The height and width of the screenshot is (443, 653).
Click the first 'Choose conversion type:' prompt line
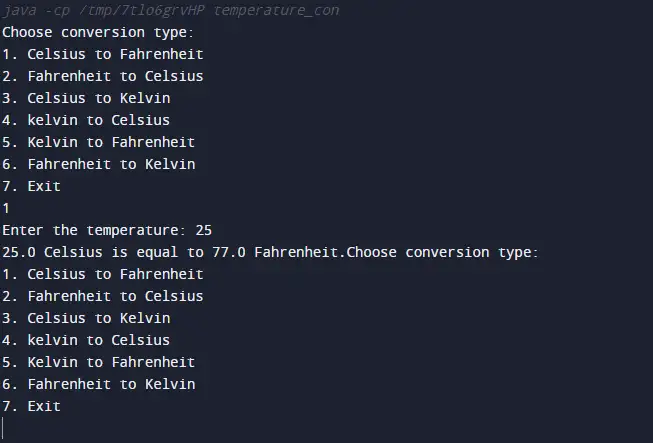click(98, 32)
